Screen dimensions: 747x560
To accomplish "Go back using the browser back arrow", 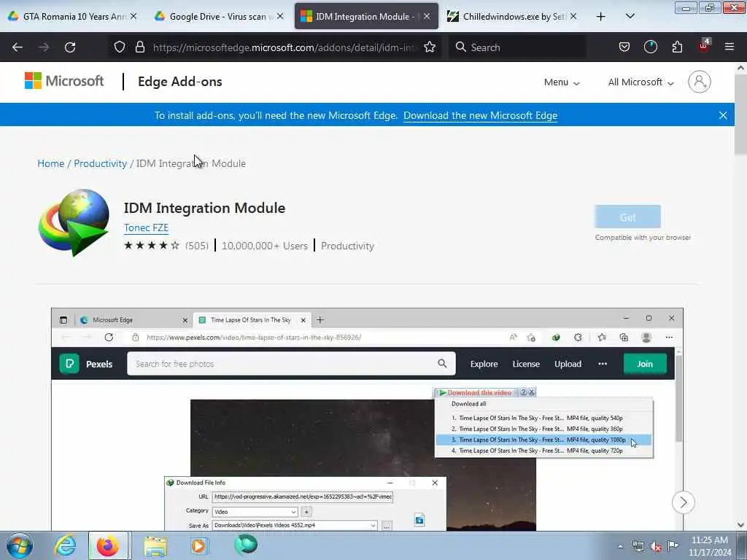I will pyautogui.click(x=18, y=47).
